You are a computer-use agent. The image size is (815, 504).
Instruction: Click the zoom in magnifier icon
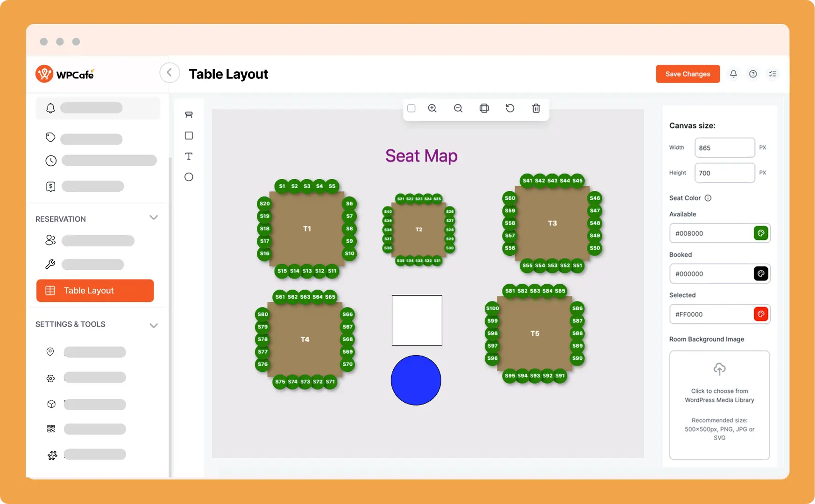[x=432, y=108]
